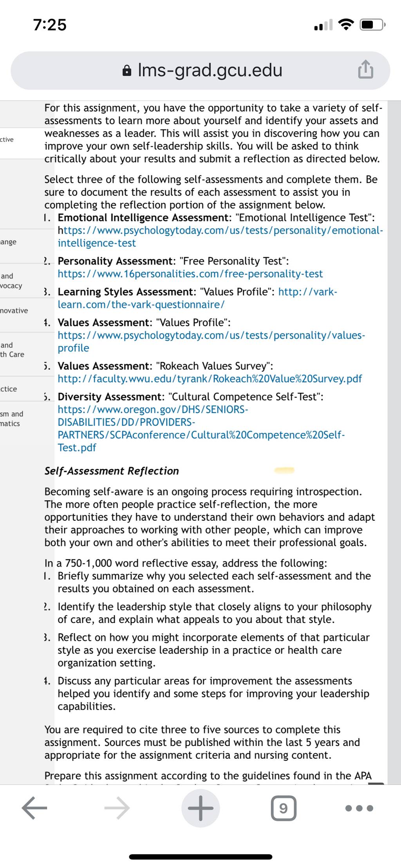Go forward with the right arrow
Screen dimensions: 401x868
[x=117, y=807]
